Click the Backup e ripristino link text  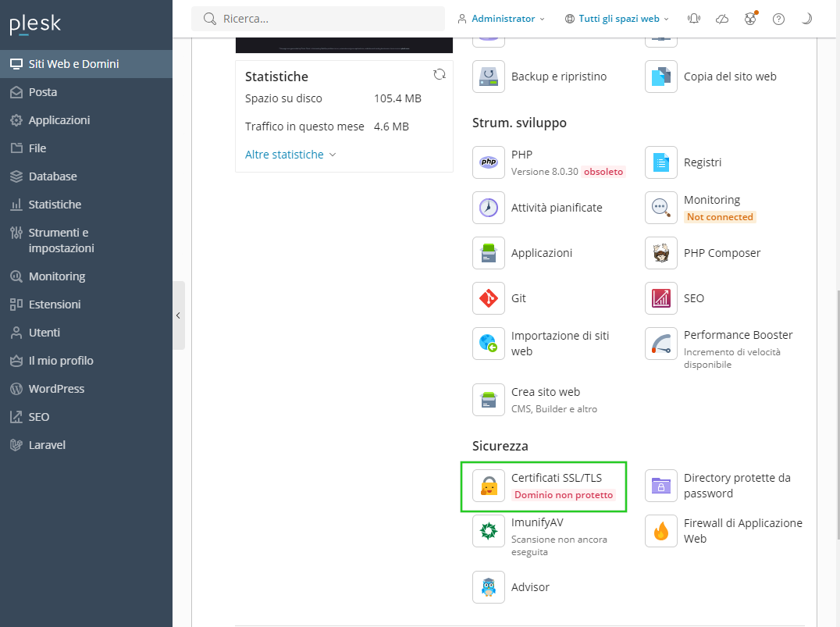[x=559, y=77]
